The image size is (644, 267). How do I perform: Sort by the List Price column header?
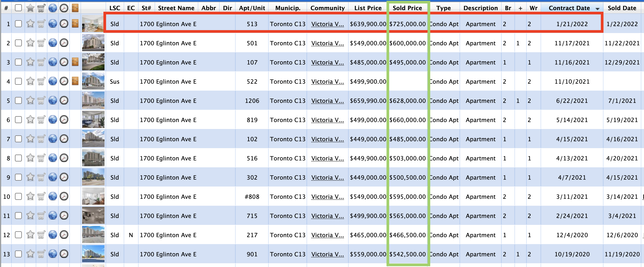368,8
